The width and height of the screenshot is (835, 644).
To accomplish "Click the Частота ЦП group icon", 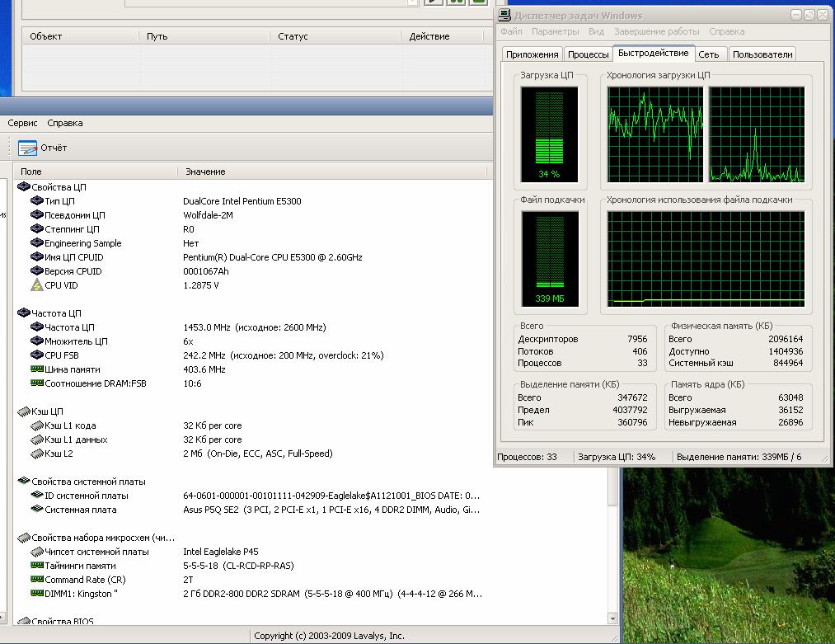I will click(23, 313).
